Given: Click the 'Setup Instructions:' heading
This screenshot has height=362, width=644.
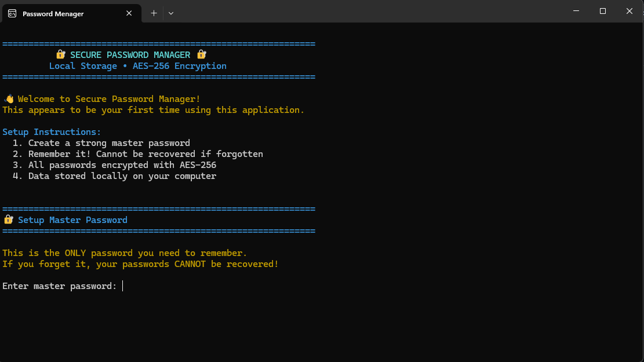Looking at the screenshot, I should [52, 131].
